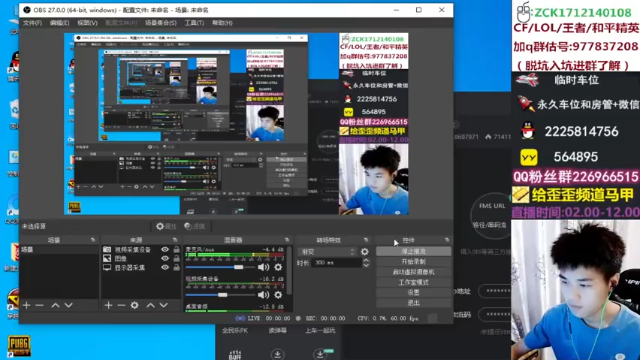Open the 场景集合(S) menu

161,23
